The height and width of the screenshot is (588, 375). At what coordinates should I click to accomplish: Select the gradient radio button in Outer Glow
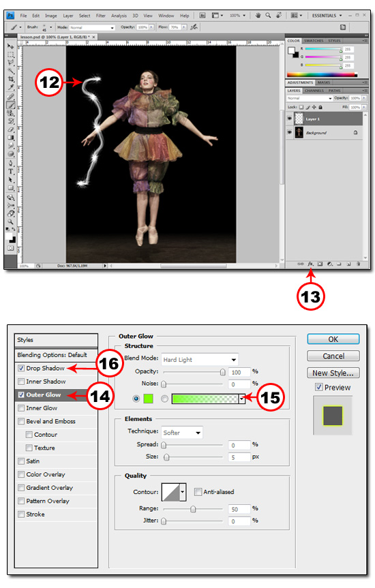coord(164,399)
